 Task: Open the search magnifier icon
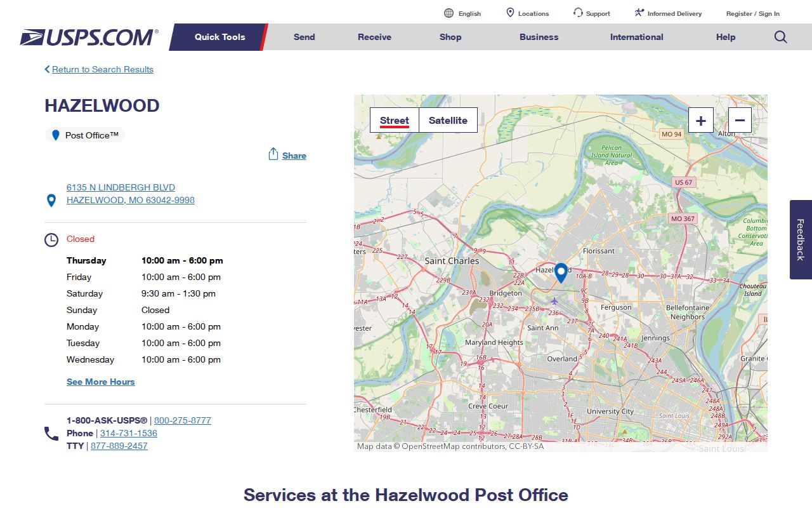[x=781, y=37]
